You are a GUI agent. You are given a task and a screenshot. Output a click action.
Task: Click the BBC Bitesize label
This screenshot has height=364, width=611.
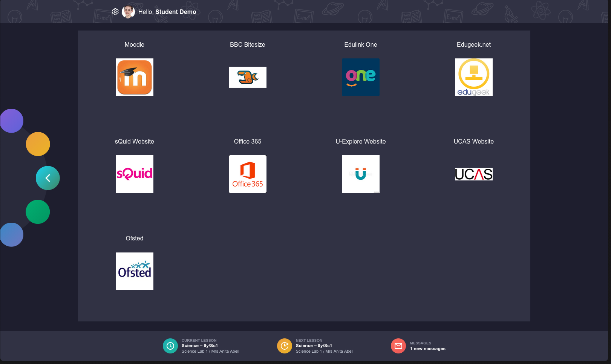point(248,44)
